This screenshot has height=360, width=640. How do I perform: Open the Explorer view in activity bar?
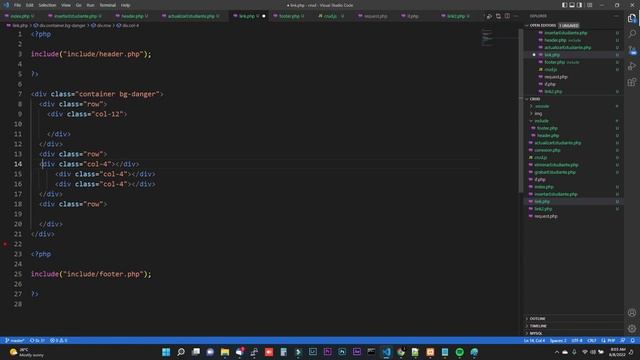(632, 18)
